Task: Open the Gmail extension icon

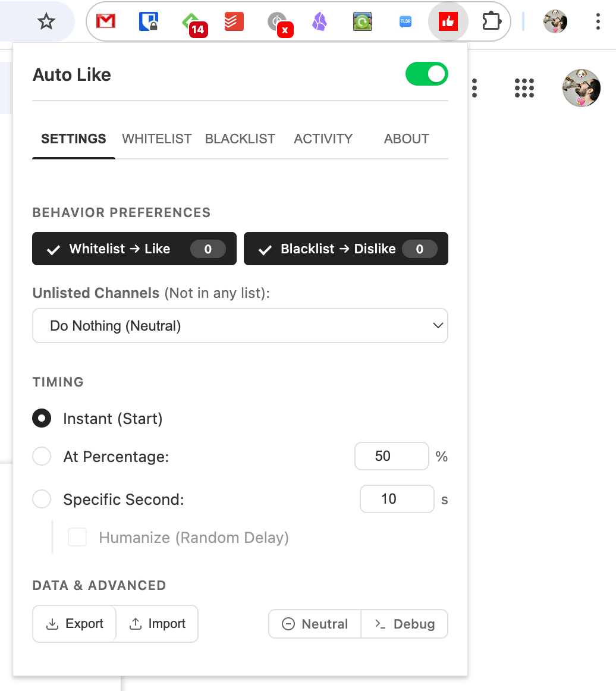Action: (x=106, y=21)
